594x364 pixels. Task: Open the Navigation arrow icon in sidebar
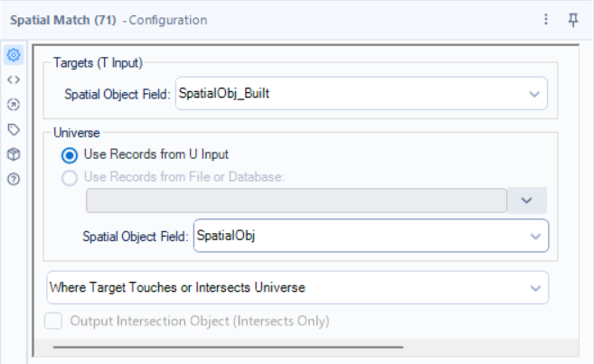tap(14, 104)
